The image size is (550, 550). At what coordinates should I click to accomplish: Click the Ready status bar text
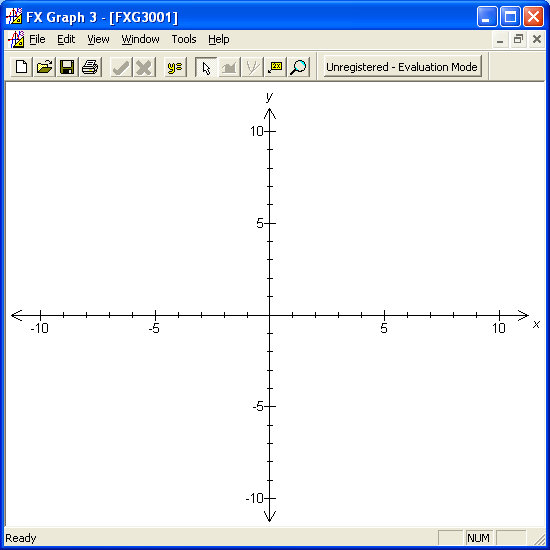coord(21,538)
